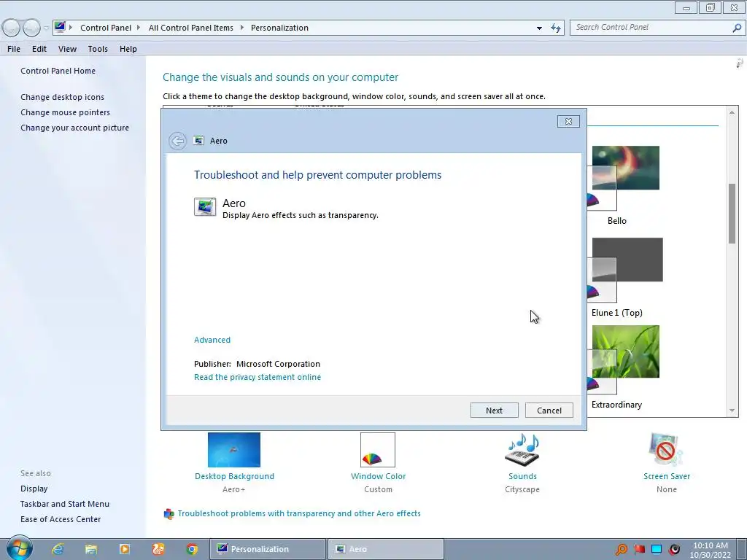Click All Control Panel Items breadcrumb
Viewport: 747px width, 560px height.
point(191,28)
